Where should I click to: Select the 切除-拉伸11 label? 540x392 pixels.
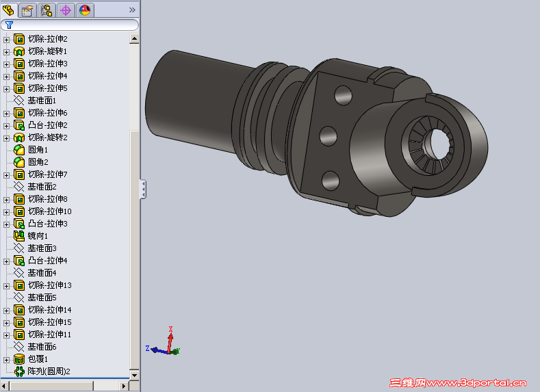[x=49, y=335]
